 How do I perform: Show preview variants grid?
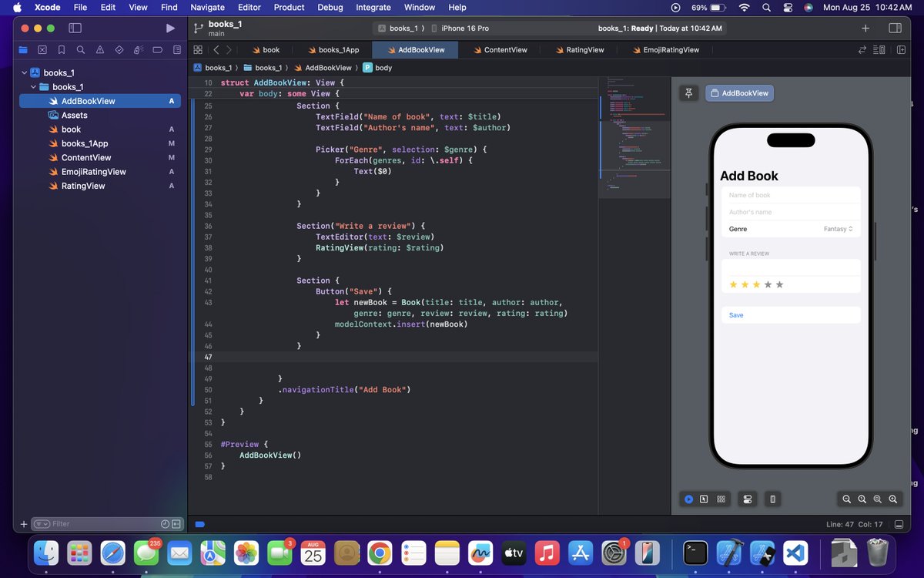pyautogui.click(x=721, y=499)
